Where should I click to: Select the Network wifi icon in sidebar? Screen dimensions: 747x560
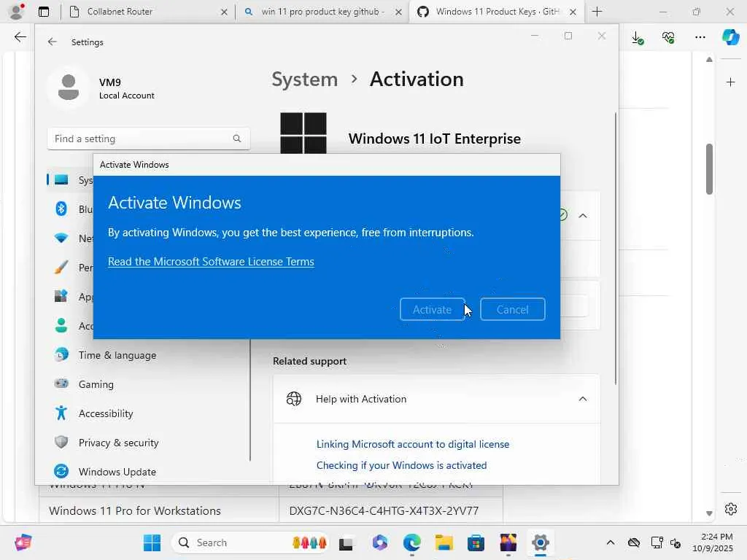point(61,238)
